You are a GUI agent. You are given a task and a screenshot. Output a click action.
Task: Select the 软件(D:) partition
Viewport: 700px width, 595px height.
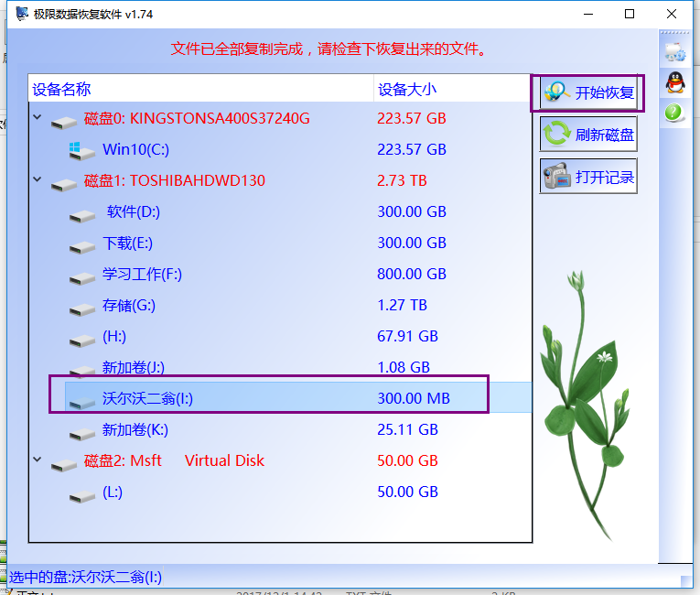point(280,211)
